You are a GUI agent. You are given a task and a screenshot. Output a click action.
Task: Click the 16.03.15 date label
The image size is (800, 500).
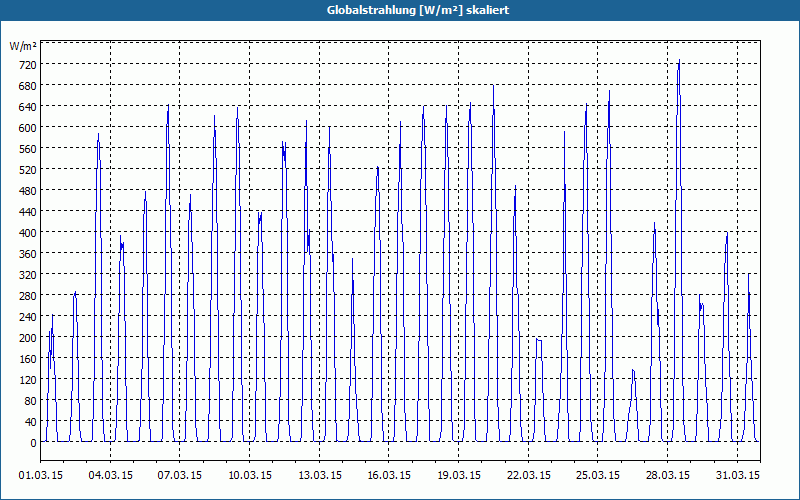389,475
